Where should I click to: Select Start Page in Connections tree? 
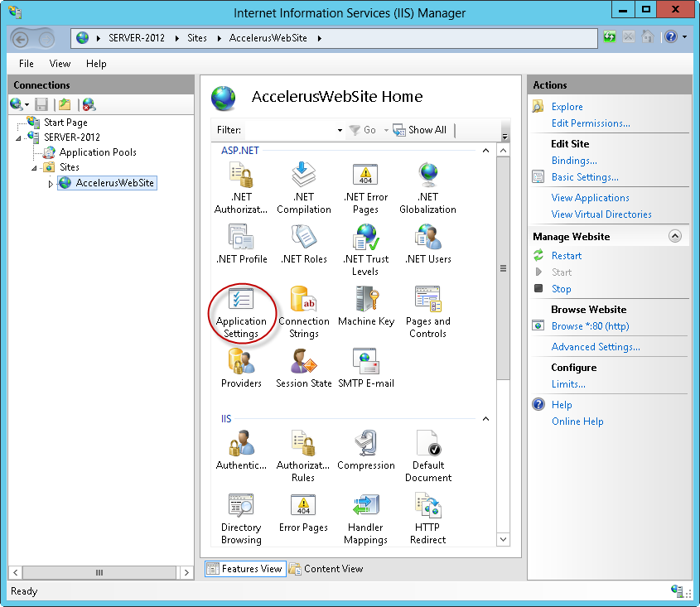coord(65,123)
